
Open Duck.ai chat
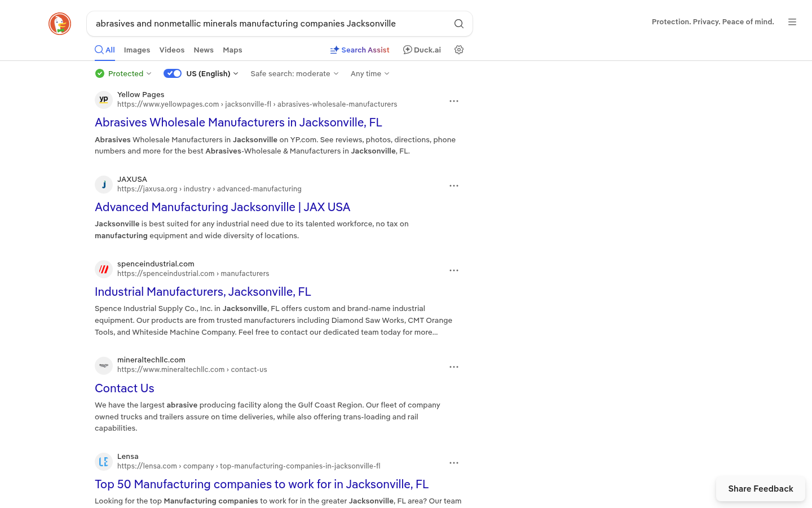pos(422,50)
